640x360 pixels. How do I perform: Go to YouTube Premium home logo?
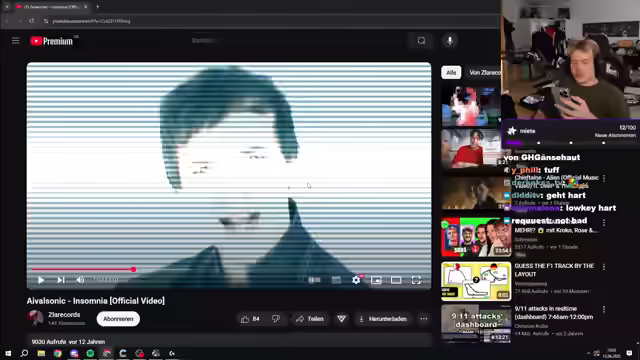[51, 41]
